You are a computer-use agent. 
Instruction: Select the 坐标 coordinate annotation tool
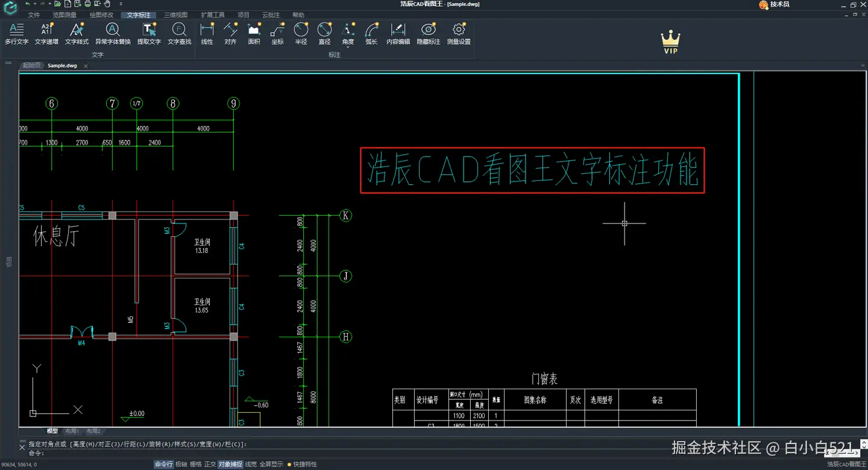click(x=277, y=34)
